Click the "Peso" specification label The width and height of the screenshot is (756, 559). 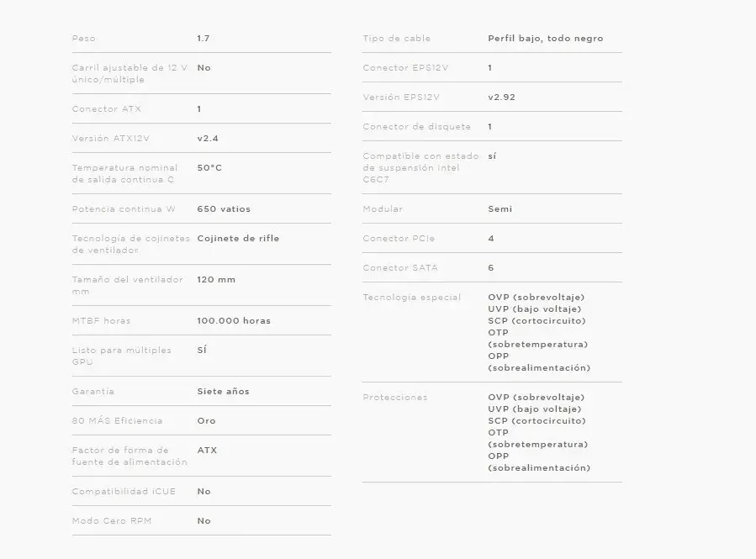[x=84, y=39]
